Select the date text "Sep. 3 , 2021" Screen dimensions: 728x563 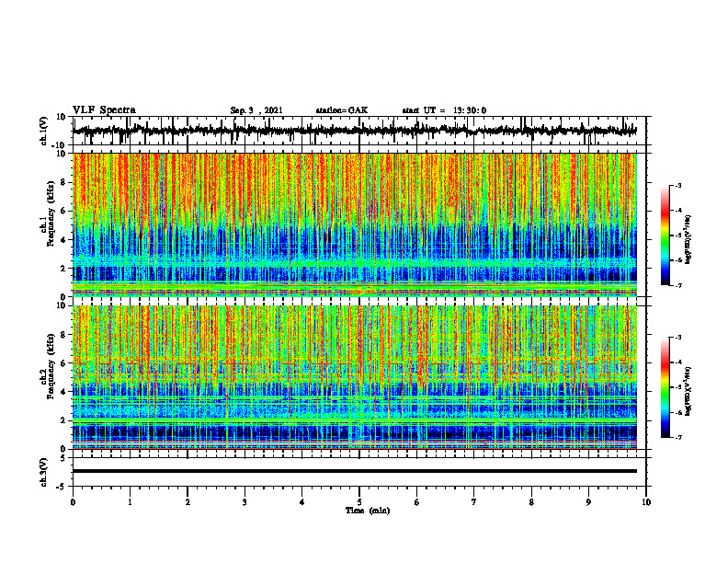click(256, 110)
